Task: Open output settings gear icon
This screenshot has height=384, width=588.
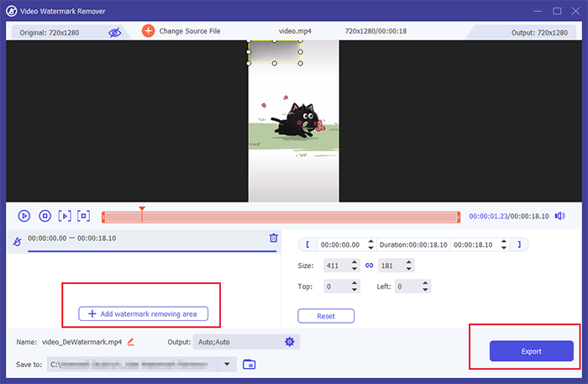Action: (x=290, y=342)
